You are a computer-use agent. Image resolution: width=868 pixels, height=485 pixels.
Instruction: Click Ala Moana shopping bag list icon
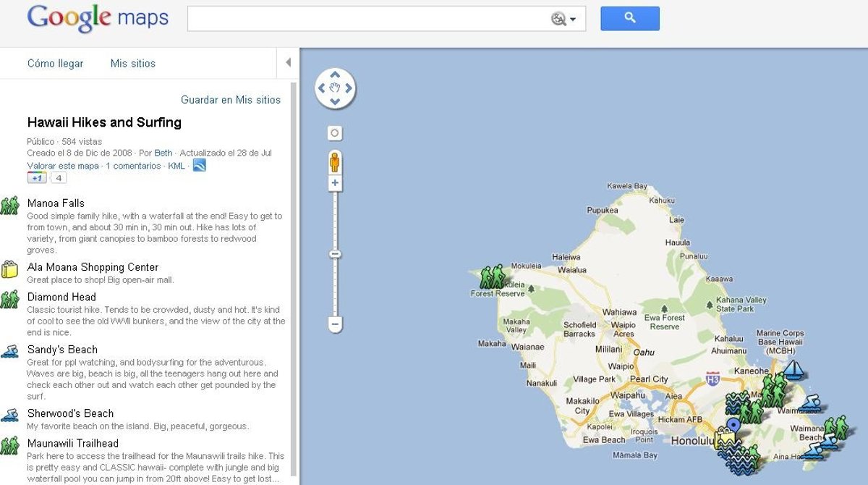pyautogui.click(x=9, y=269)
